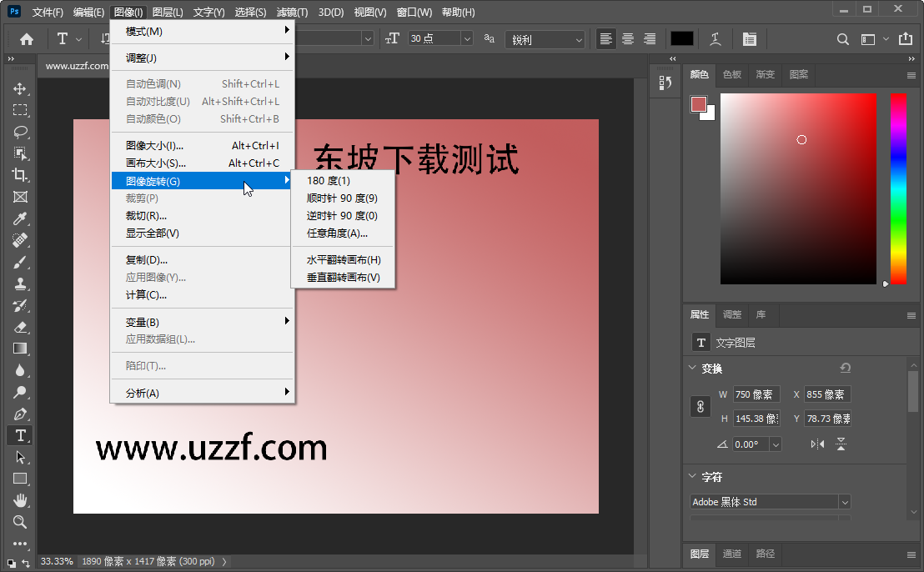Choose 逆时针 90 度(0)
The image size is (924, 572).
tap(343, 216)
